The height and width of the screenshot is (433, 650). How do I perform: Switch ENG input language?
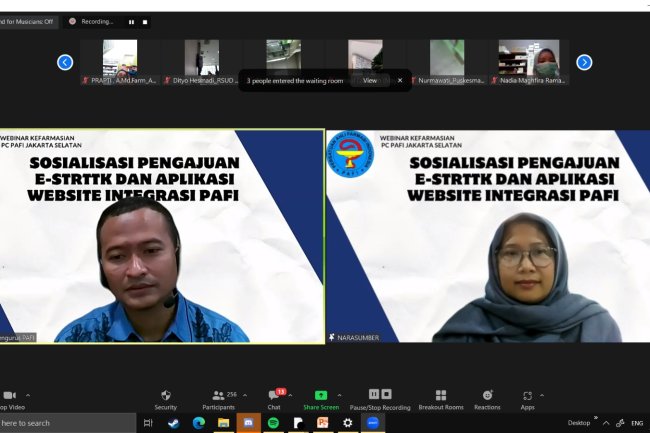click(637, 423)
